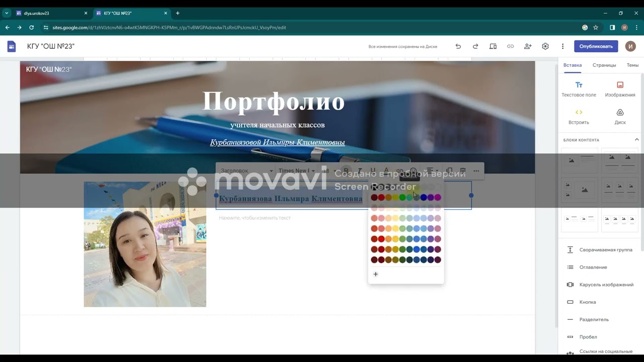Screen dimensions: 644x362
Task: Switch to the Страницы tab
Action: click(604, 65)
